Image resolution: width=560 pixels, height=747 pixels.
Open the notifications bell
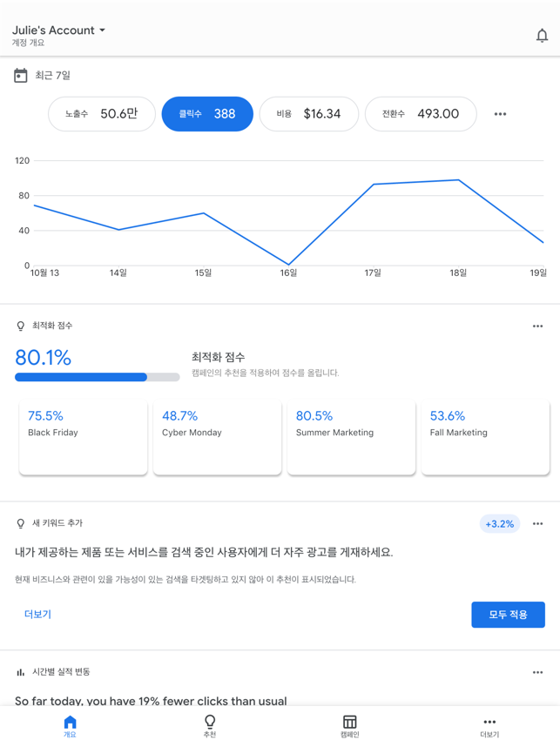click(542, 36)
